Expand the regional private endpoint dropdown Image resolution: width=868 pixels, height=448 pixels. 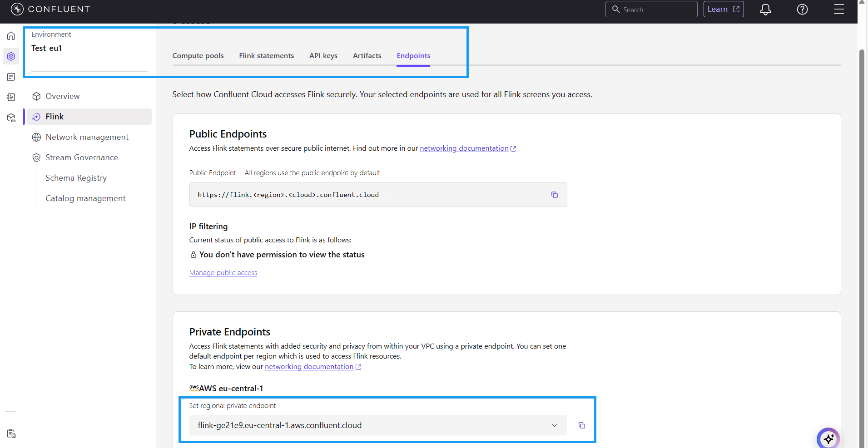coord(378,425)
